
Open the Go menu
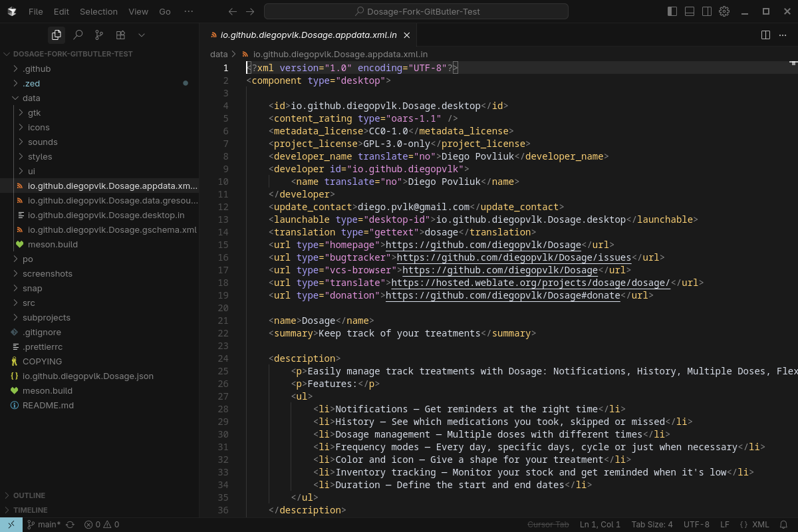coord(164,11)
